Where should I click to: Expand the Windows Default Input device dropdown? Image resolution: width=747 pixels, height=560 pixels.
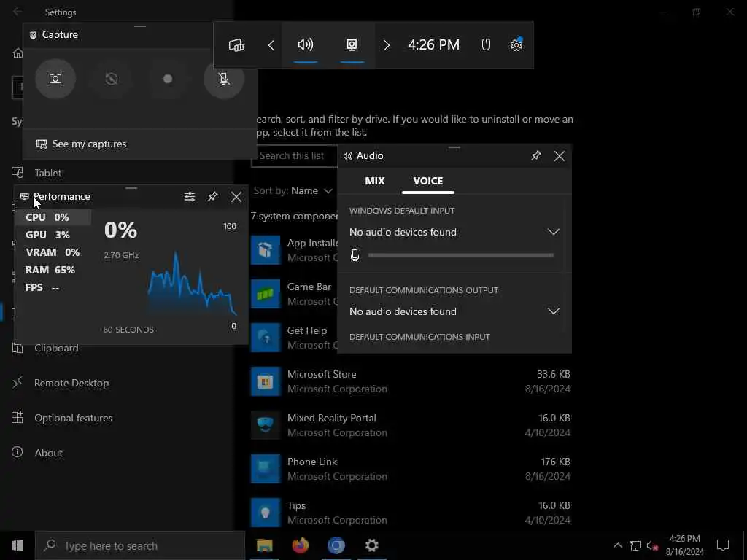pyautogui.click(x=454, y=232)
